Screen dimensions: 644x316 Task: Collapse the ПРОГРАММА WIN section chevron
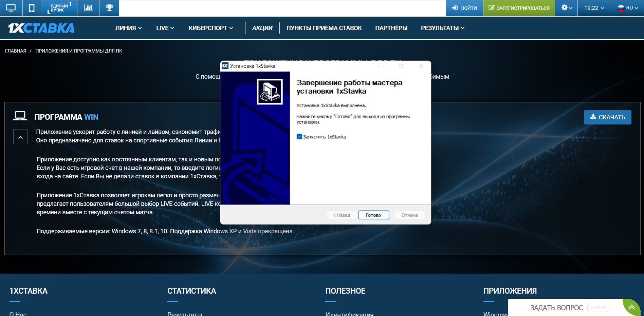click(x=20, y=137)
